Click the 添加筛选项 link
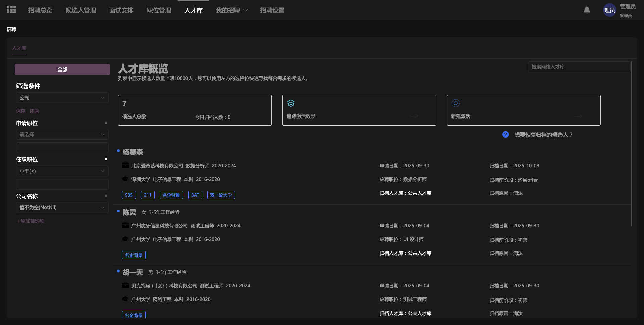The image size is (644, 325). [31, 221]
